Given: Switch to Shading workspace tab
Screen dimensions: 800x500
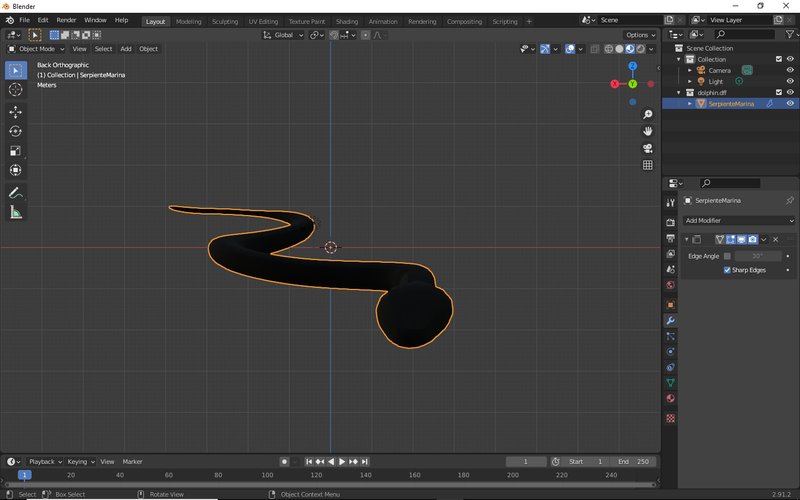Looking at the screenshot, I should 347,21.
